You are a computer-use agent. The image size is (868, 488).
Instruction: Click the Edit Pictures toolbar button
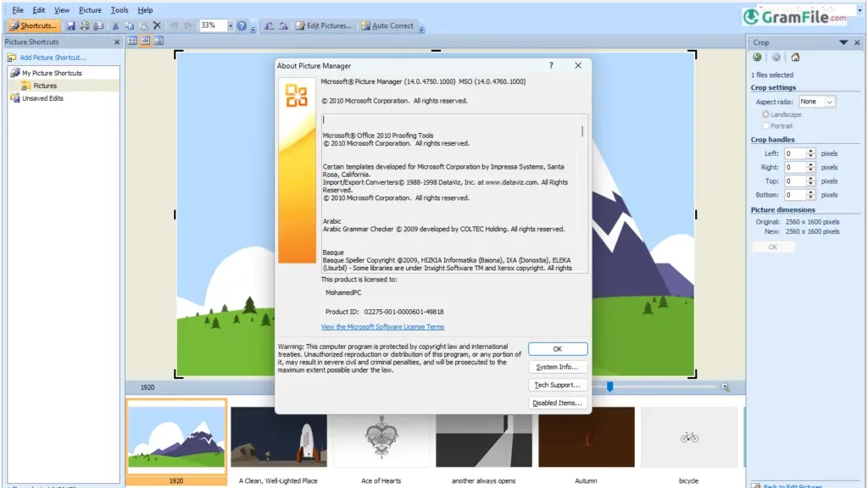tap(324, 25)
